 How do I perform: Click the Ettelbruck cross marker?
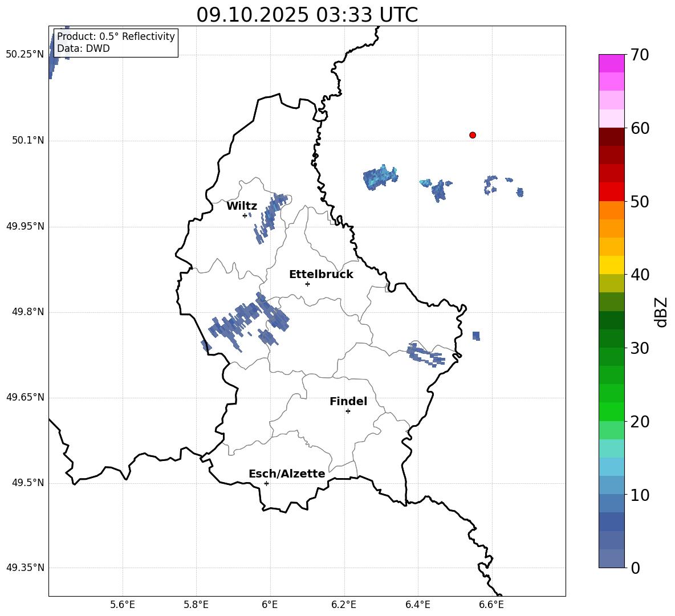tap(307, 284)
